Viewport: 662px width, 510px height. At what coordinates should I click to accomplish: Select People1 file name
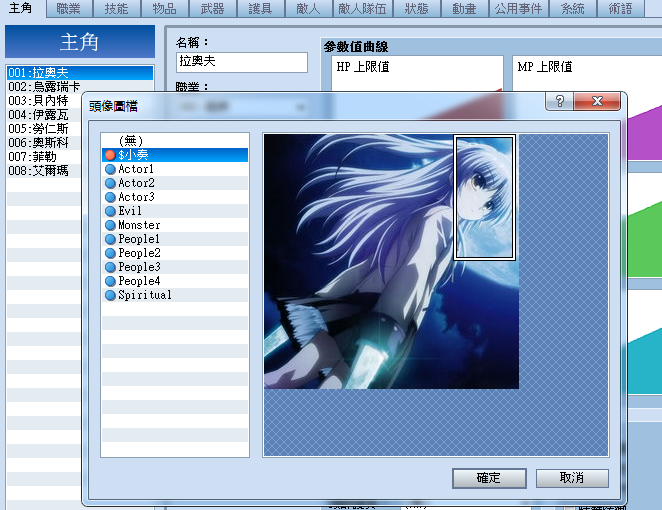(x=139, y=239)
